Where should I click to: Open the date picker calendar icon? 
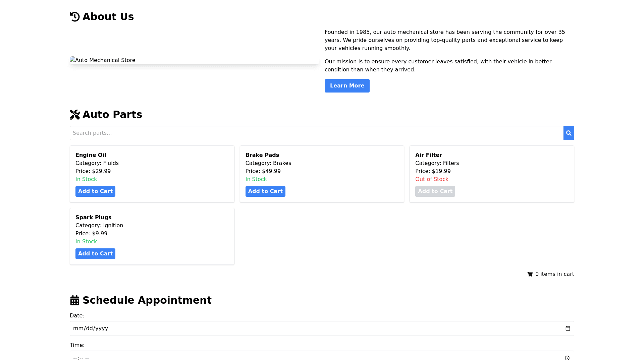[x=568, y=328]
